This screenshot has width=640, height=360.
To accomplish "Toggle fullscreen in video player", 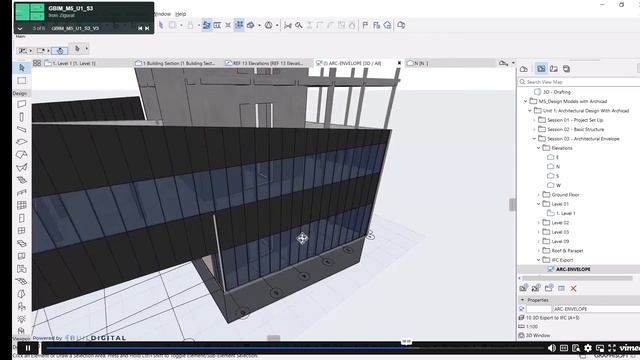I will tap(612, 348).
